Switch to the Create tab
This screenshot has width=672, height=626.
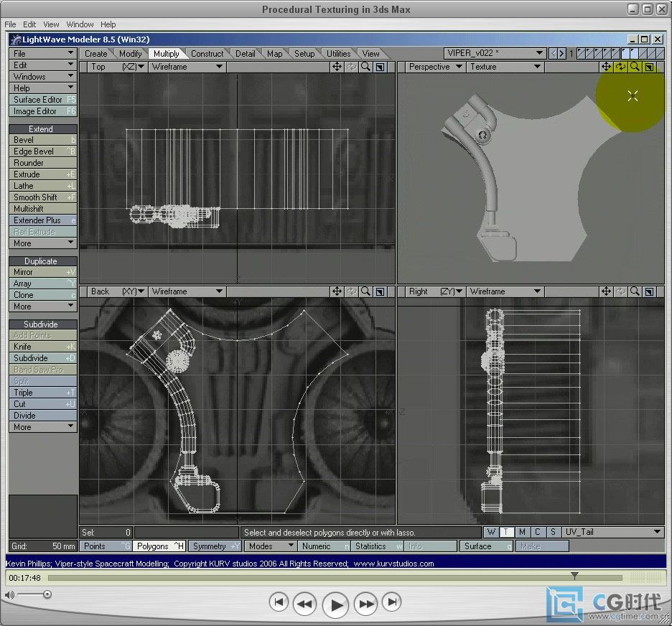pos(95,54)
